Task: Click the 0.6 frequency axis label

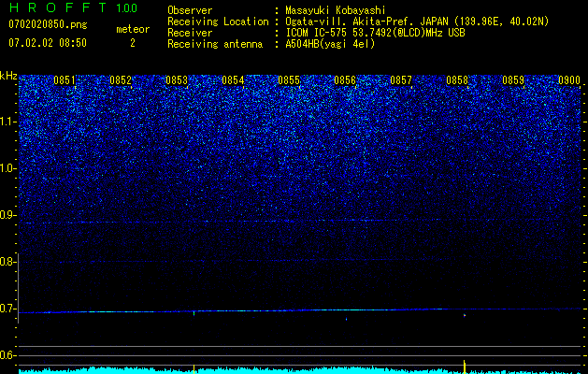Action: (7, 355)
